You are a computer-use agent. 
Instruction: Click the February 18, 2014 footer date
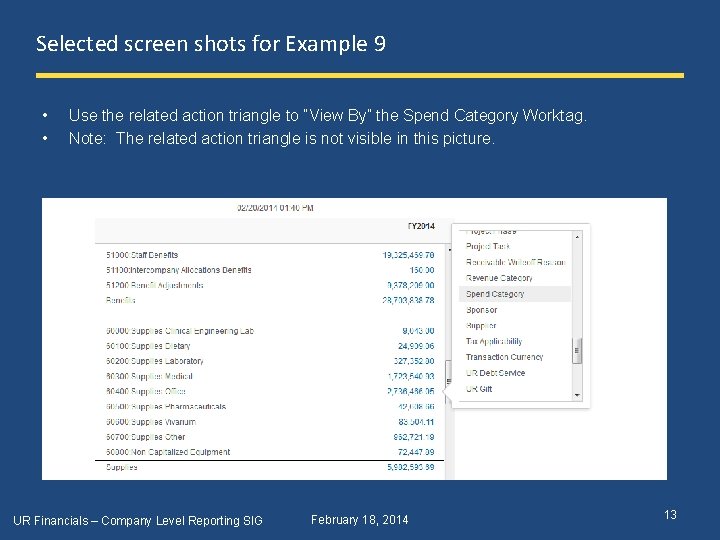click(360, 520)
